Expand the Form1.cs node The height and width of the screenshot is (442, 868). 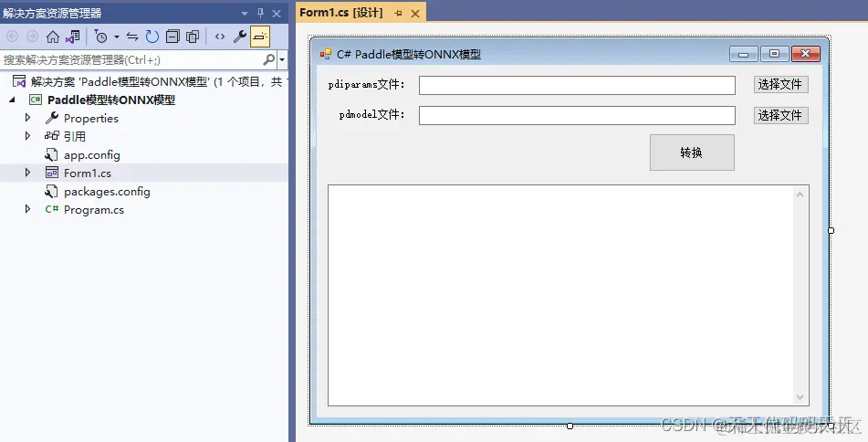pos(27,173)
